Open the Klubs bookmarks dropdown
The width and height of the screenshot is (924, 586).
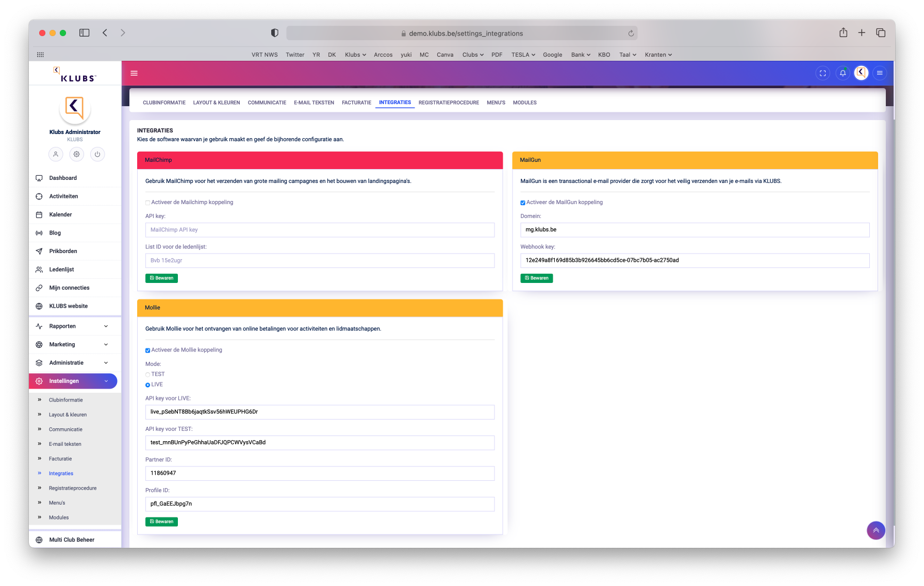(x=355, y=55)
